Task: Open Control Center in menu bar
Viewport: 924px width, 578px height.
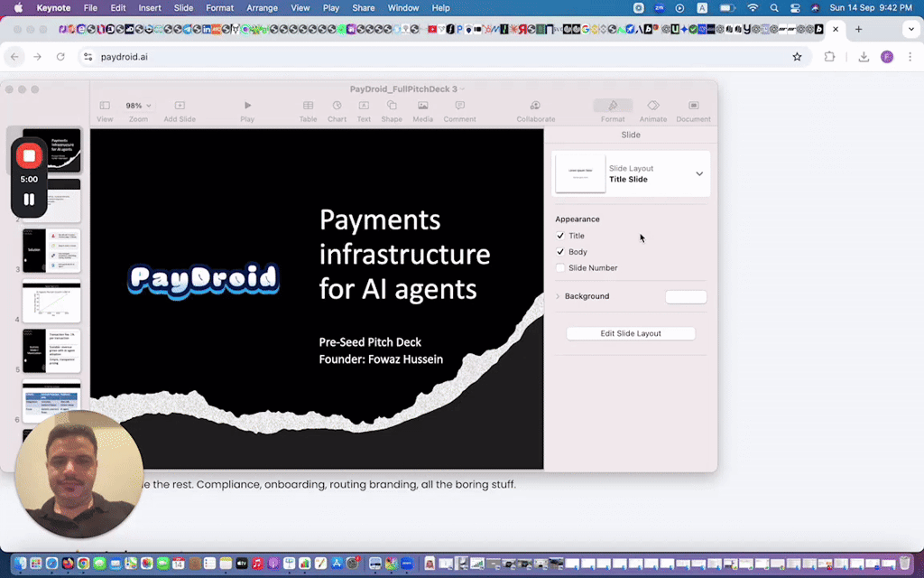Action: tap(795, 7)
